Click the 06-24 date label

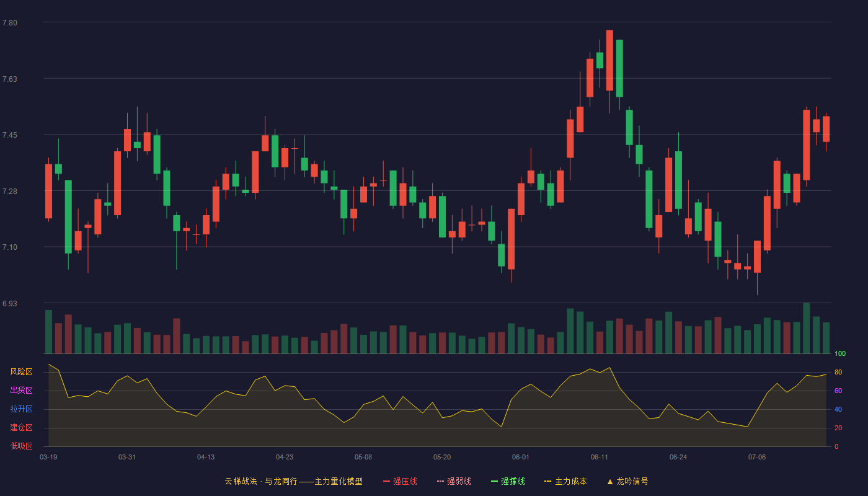[678, 457]
